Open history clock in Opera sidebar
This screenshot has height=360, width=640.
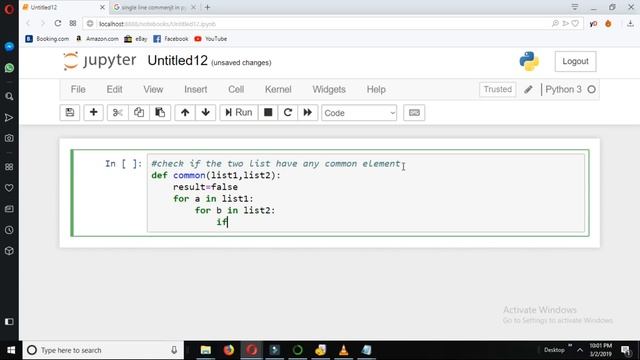pyautogui.click(x=9, y=230)
